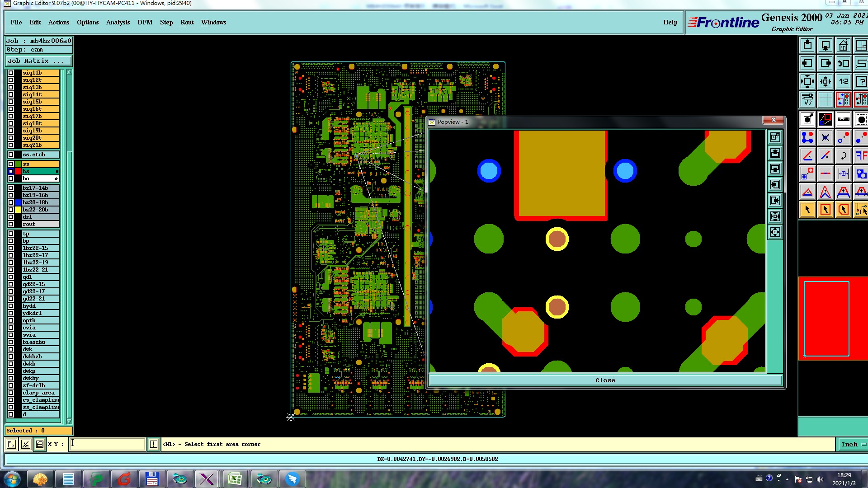Image resolution: width=868 pixels, height=488 pixels.
Task: Open the help question mark icon
Action: coord(861,82)
